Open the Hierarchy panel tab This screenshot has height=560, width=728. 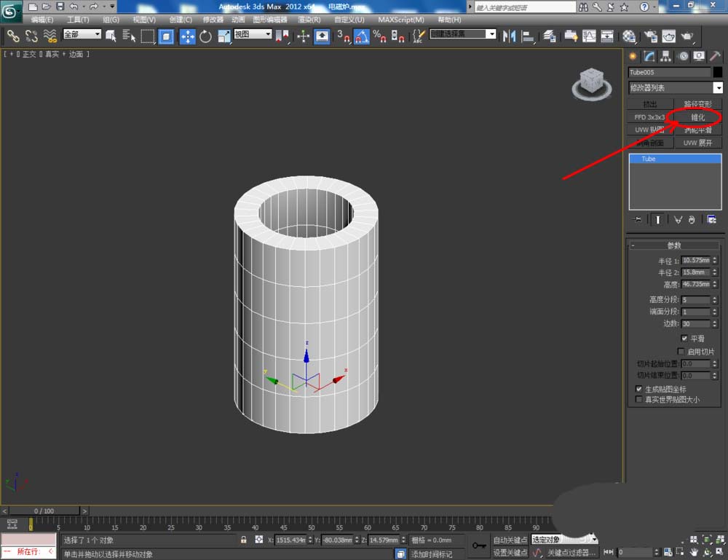tap(665, 56)
